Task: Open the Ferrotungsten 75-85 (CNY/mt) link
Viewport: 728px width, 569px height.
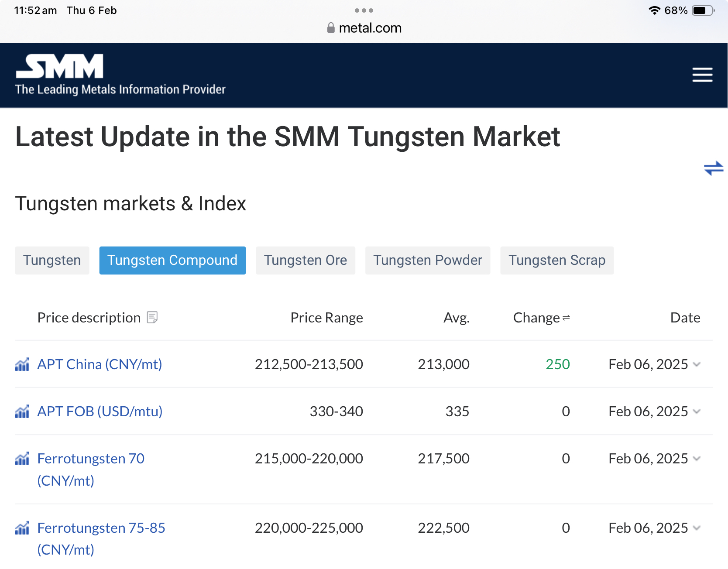Action: [101, 539]
